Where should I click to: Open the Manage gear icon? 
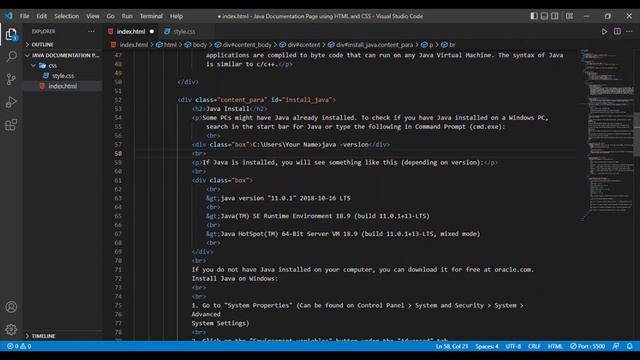point(11,329)
